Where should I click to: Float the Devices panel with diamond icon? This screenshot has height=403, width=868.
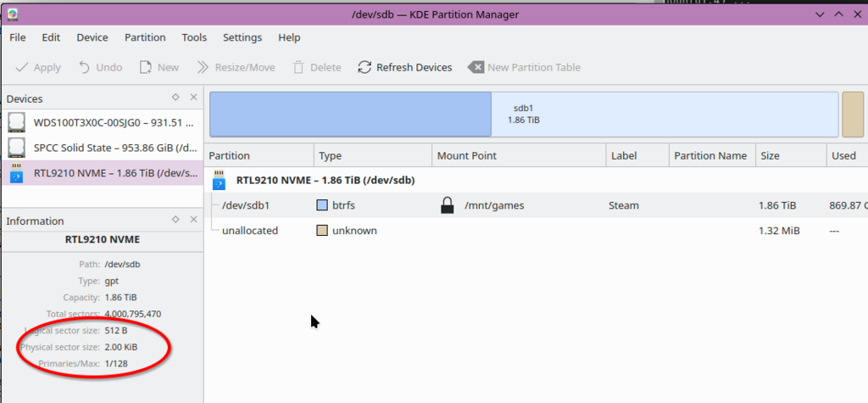175,98
